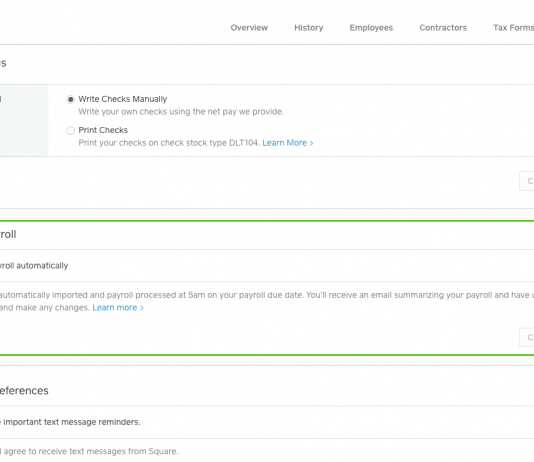
Task: Click the check stock type DLT104 description
Action: (x=169, y=143)
